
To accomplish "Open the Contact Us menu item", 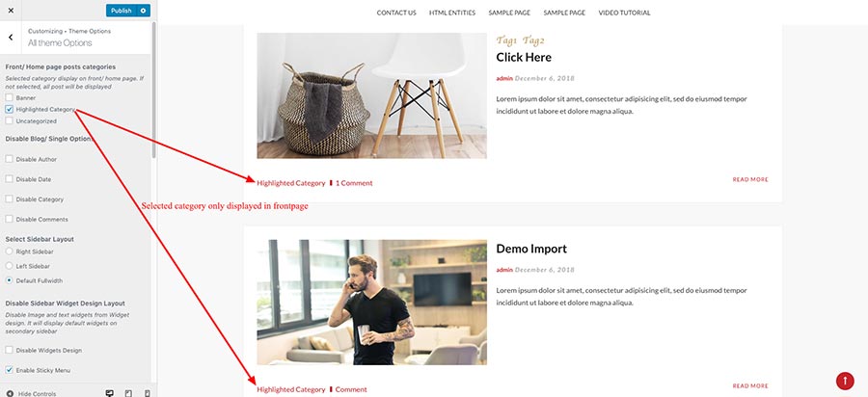I will point(396,13).
